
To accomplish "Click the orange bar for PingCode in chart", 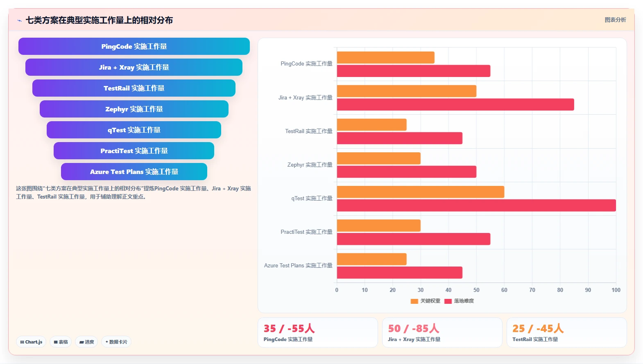I will click(386, 57).
